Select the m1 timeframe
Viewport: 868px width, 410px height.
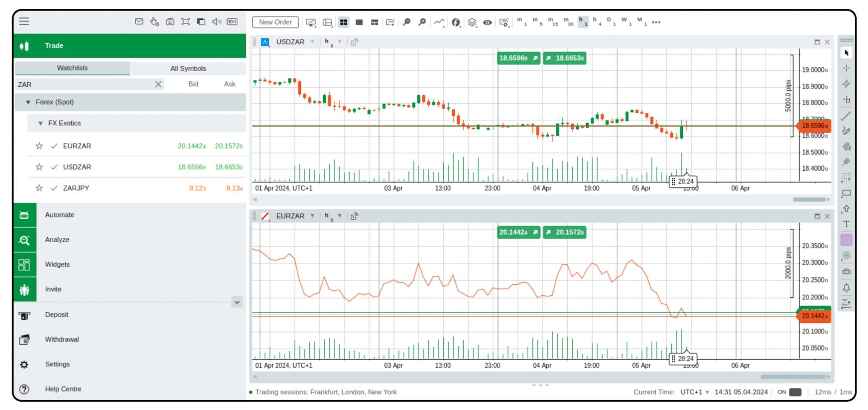click(x=522, y=22)
